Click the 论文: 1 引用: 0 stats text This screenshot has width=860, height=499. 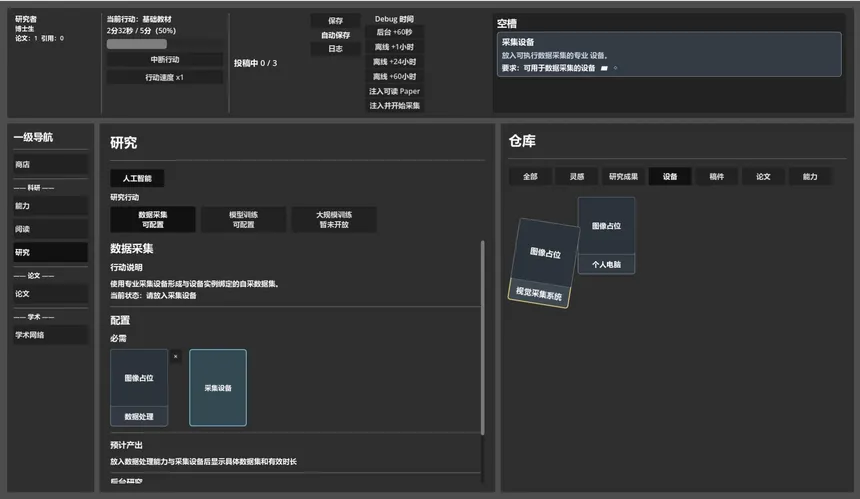point(39,38)
